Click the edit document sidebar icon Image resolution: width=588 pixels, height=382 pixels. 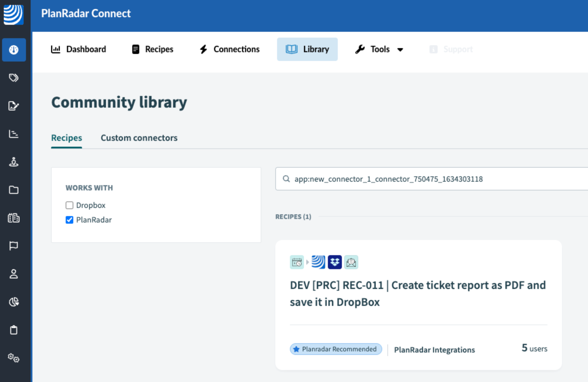tap(14, 106)
